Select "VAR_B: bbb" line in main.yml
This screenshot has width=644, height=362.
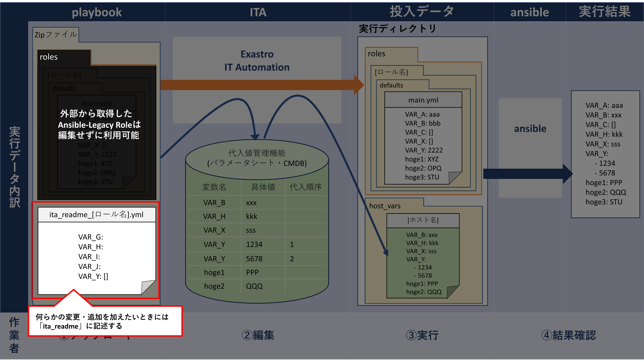pyautogui.click(x=422, y=123)
